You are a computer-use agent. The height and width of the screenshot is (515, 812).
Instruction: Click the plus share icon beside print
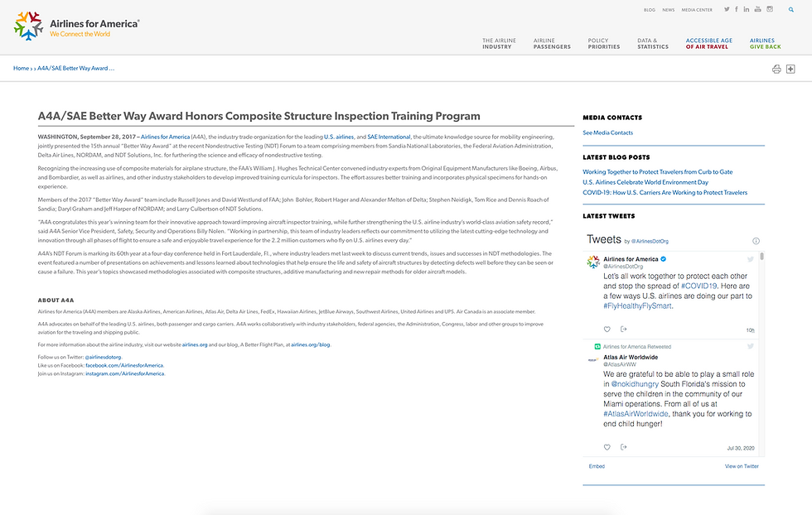point(790,69)
